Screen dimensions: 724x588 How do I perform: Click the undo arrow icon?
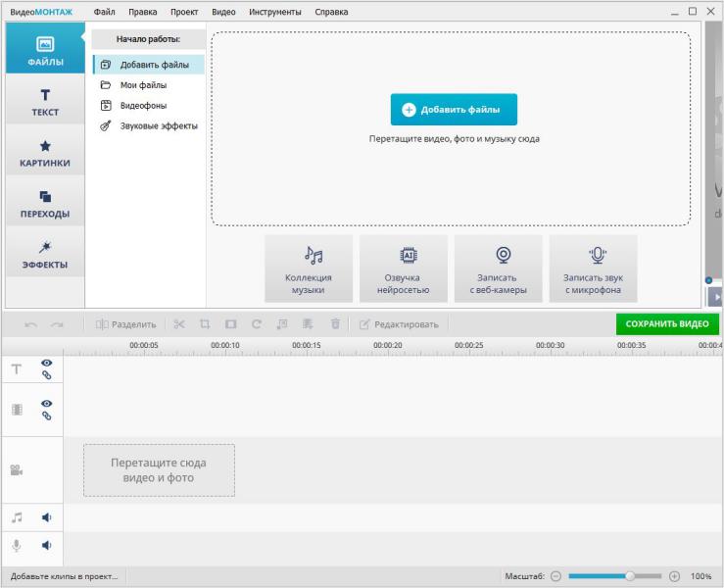31,324
